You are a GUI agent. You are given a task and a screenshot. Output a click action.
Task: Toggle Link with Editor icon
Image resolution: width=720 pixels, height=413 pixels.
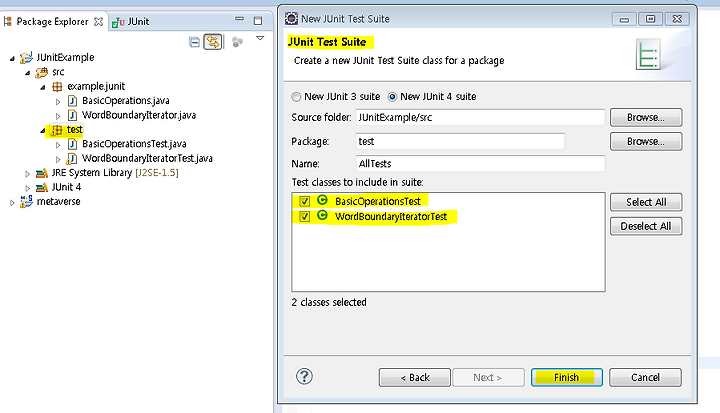[213, 42]
